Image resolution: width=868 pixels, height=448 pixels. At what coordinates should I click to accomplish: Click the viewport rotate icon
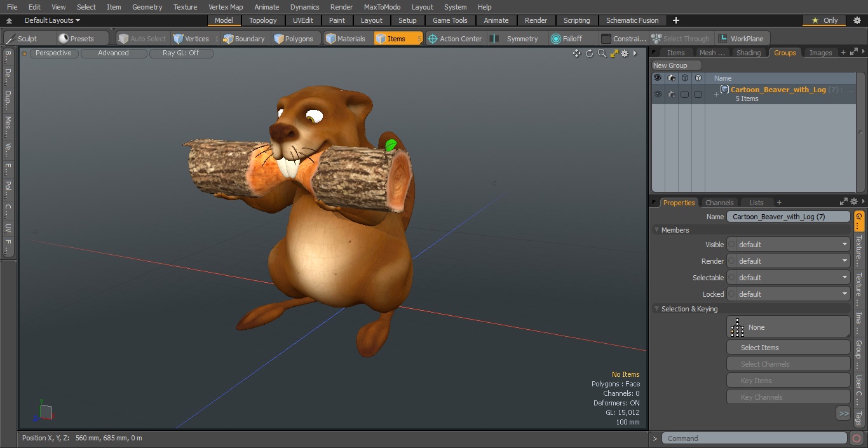(x=589, y=53)
